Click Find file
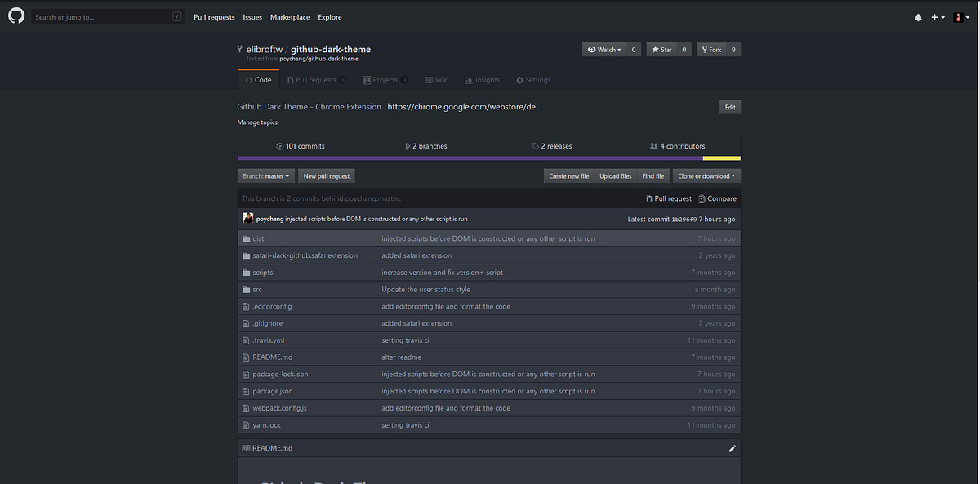Screen dimensions: 980x484 (653, 175)
